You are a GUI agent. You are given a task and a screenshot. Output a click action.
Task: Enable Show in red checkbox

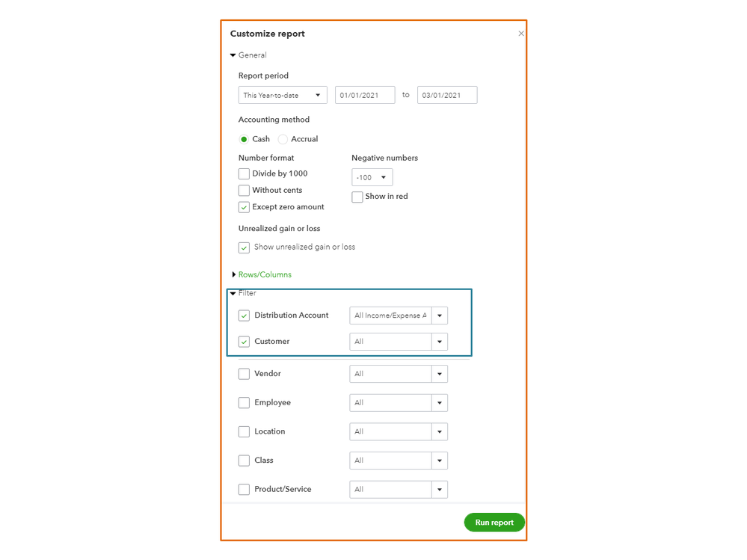tap(357, 197)
